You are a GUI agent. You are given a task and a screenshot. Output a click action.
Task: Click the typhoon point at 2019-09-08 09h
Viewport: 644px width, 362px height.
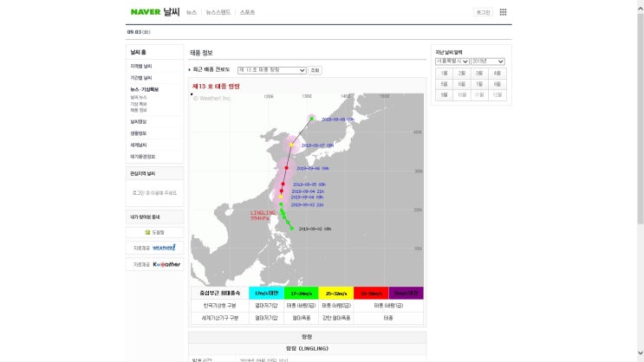pos(312,119)
